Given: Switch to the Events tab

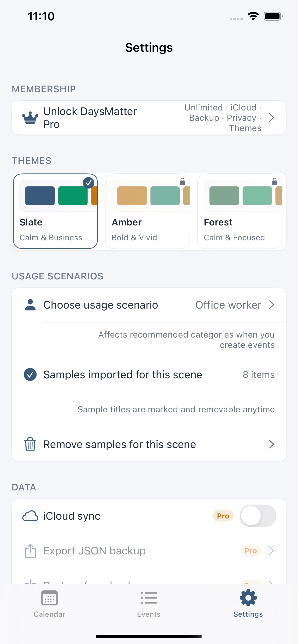Looking at the screenshot, I should (149, 604).
